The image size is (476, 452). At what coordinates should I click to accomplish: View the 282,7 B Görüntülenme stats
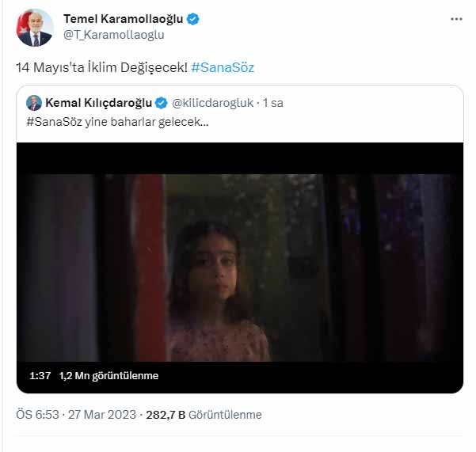click(208, 415)
